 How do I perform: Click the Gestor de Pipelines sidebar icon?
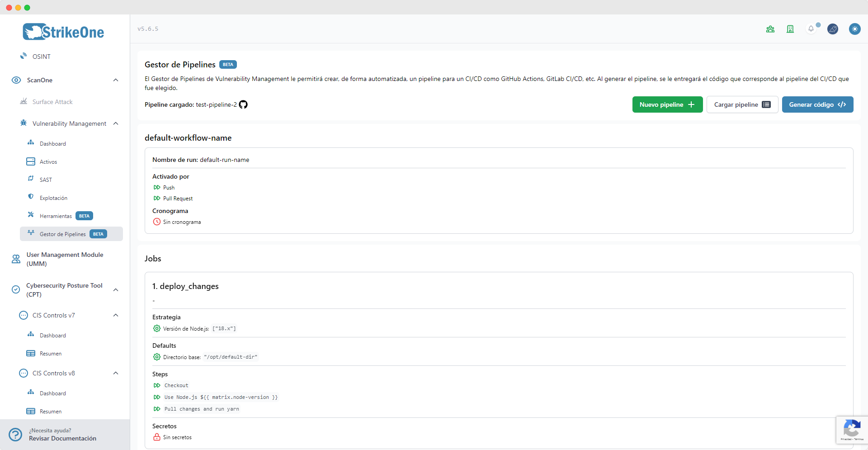(31, 233)
